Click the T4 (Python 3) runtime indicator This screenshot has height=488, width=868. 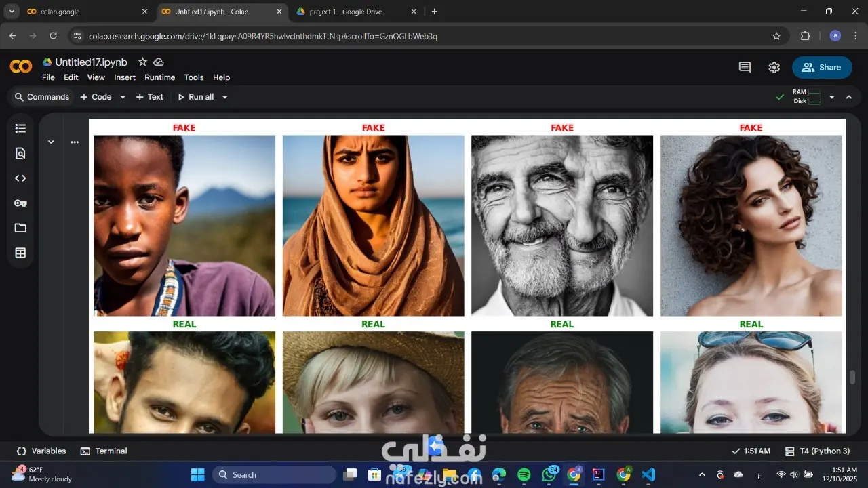817,451
